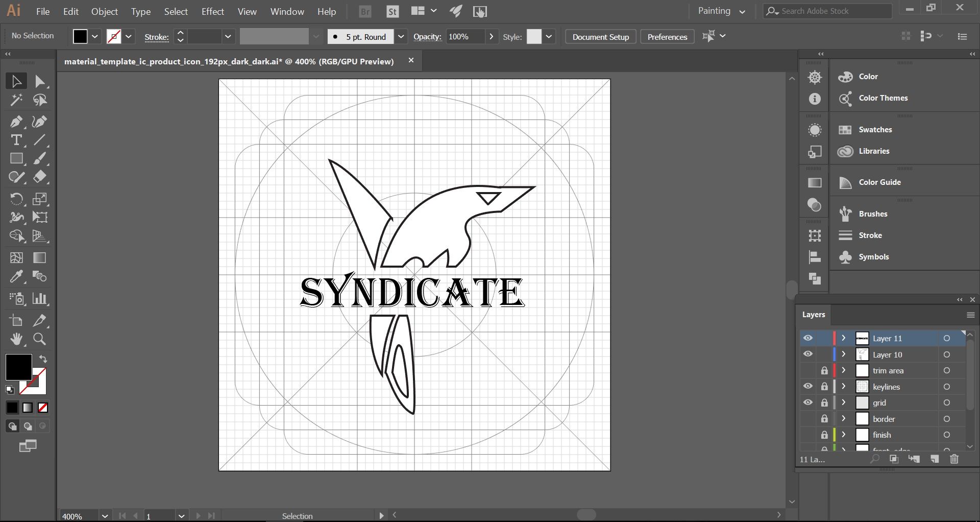980x522 pixels.
Task: Select the Width tool
Action: (16, 217)
